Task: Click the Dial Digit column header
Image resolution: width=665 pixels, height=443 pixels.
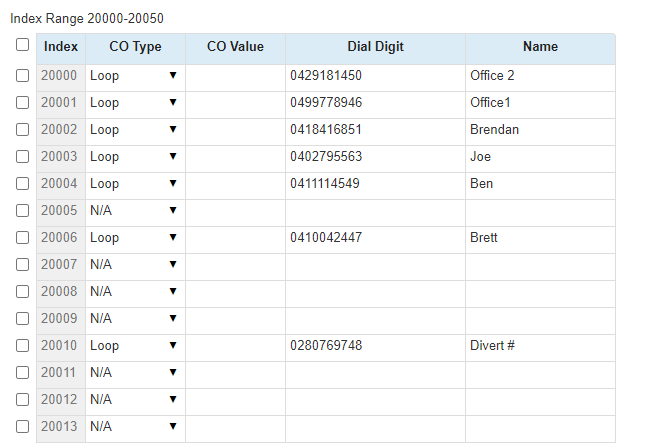Action: 375,47
